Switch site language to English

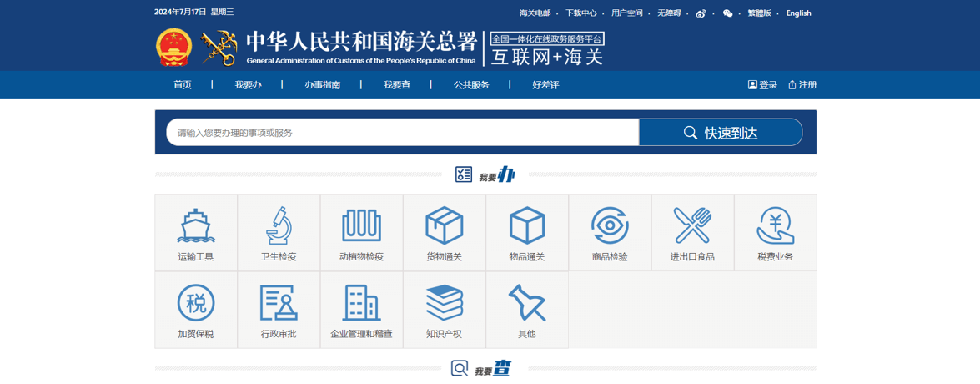[799, 13]
